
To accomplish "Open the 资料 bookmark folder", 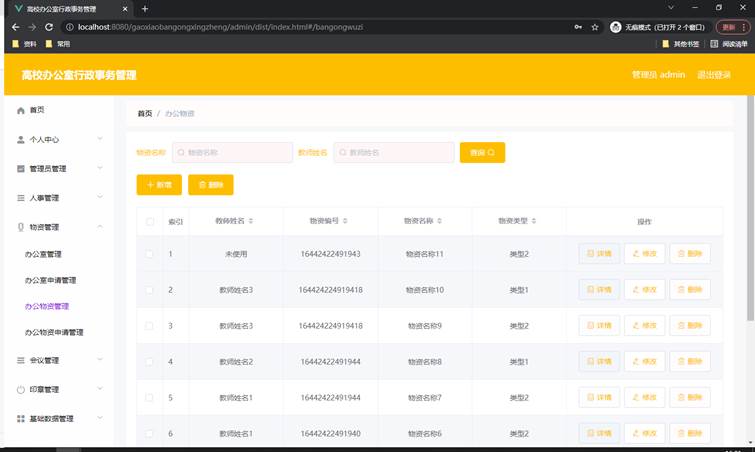I will pos(24,44).
